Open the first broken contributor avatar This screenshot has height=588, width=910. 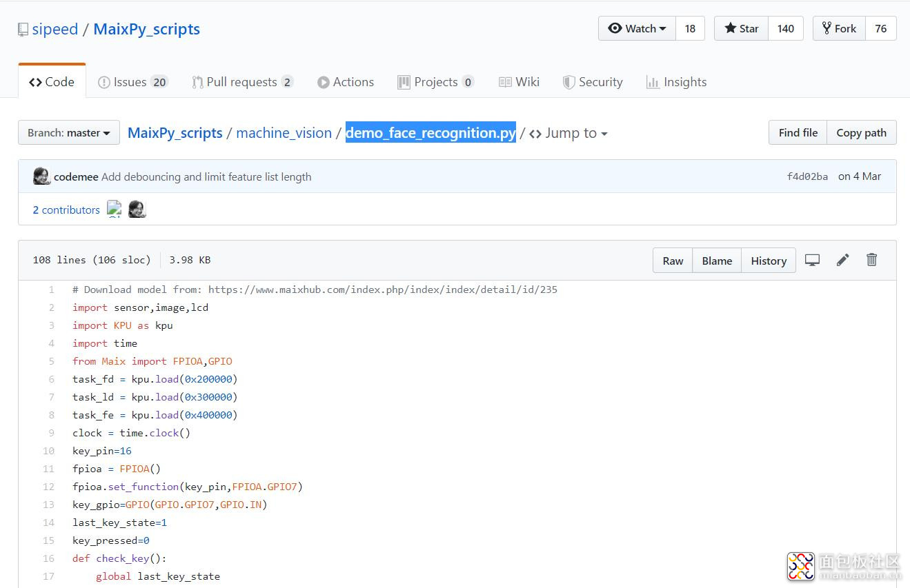click(x=115, y=209)
